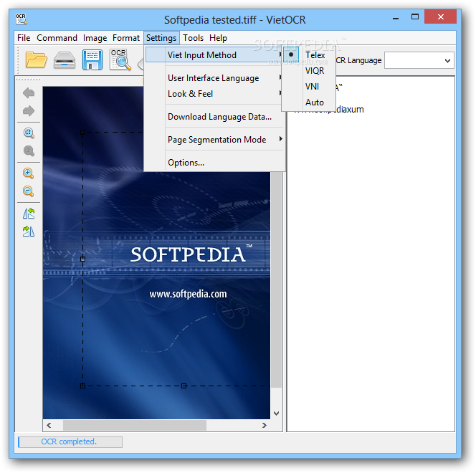Select VIQR input method
Viewport: 476px width, 473px height.
[308, 71]
